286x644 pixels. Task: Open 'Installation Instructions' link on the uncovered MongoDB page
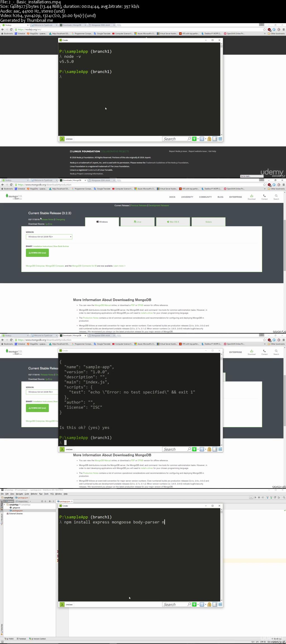pos(43,246)
